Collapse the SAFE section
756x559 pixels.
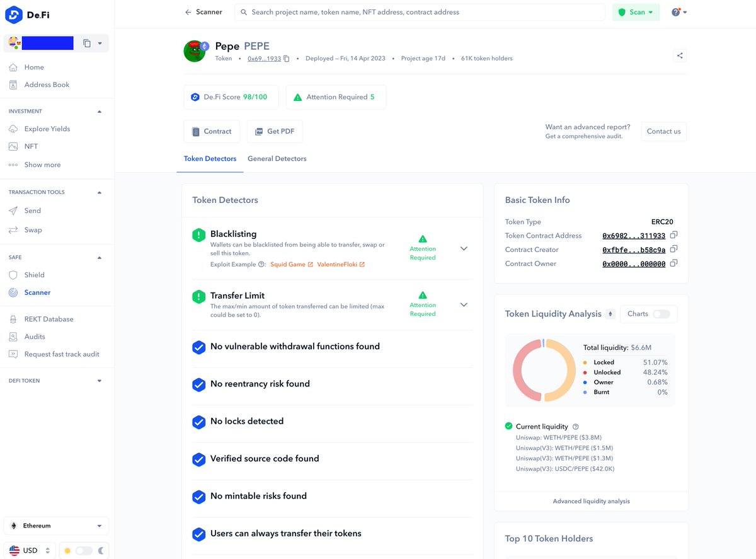pos(100,258)
